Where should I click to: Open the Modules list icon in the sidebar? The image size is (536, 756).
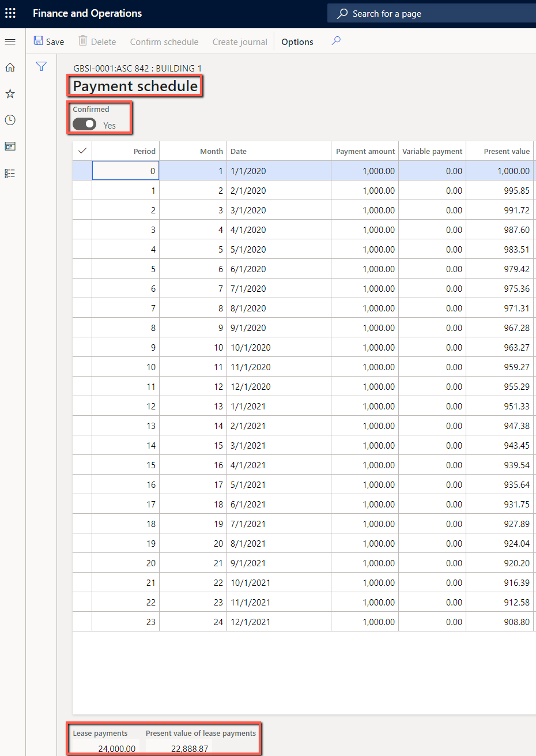point(10,173)
